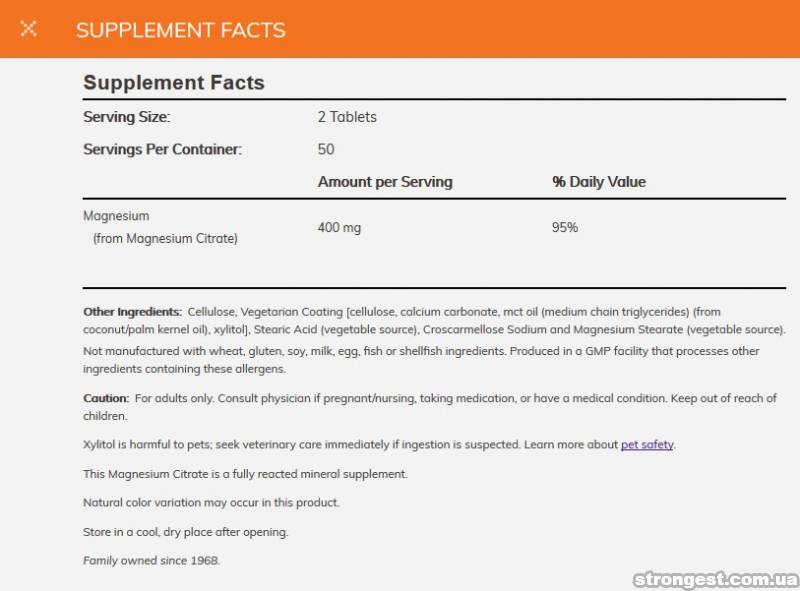
Task: Click the servings value 50
Action: point(326,149)
